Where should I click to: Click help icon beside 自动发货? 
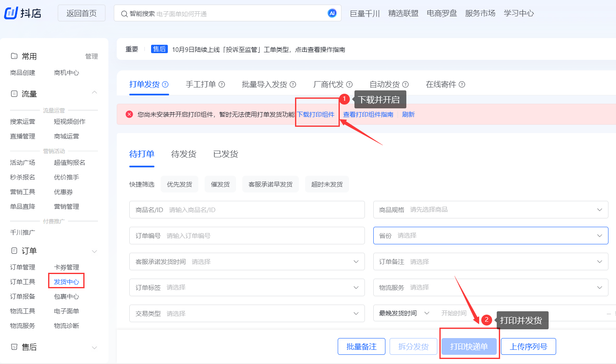pos(406,85)
